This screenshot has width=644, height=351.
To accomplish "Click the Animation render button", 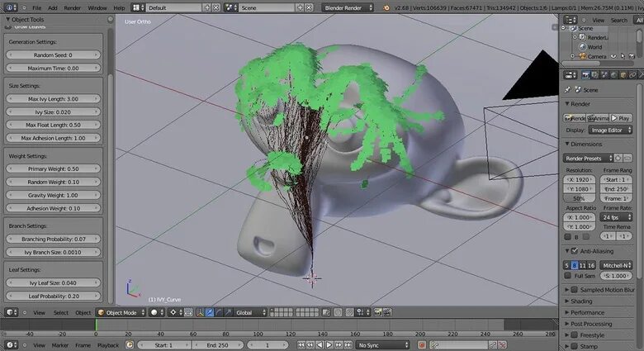I will [598, 118].
